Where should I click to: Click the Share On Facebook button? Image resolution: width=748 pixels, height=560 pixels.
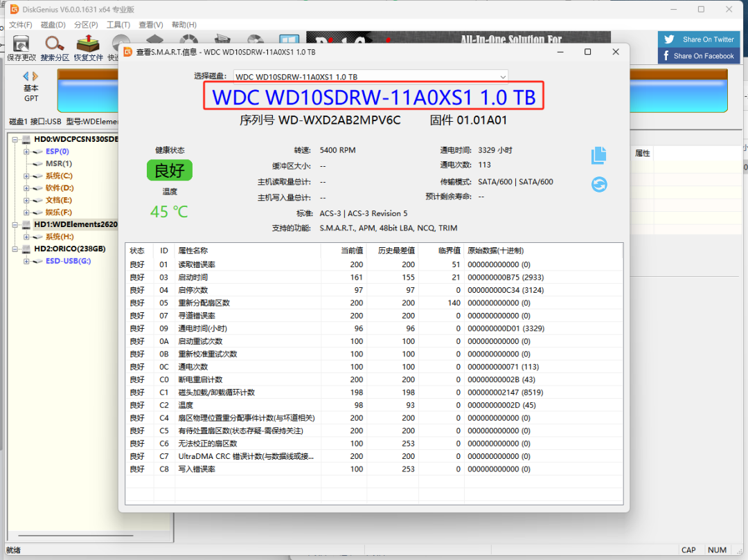click(x=699, y=56)
